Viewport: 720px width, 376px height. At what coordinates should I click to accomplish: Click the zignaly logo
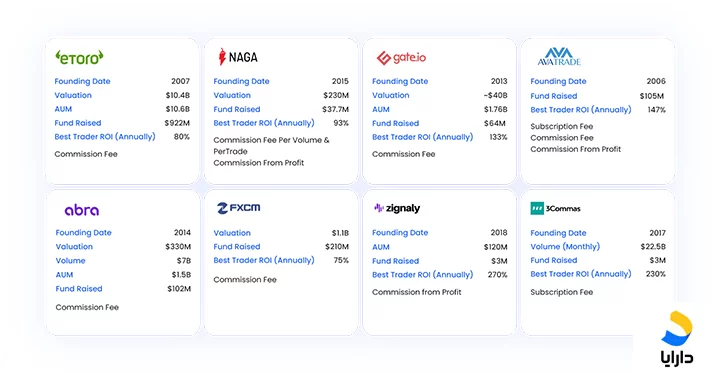click(x=397, y=208)
